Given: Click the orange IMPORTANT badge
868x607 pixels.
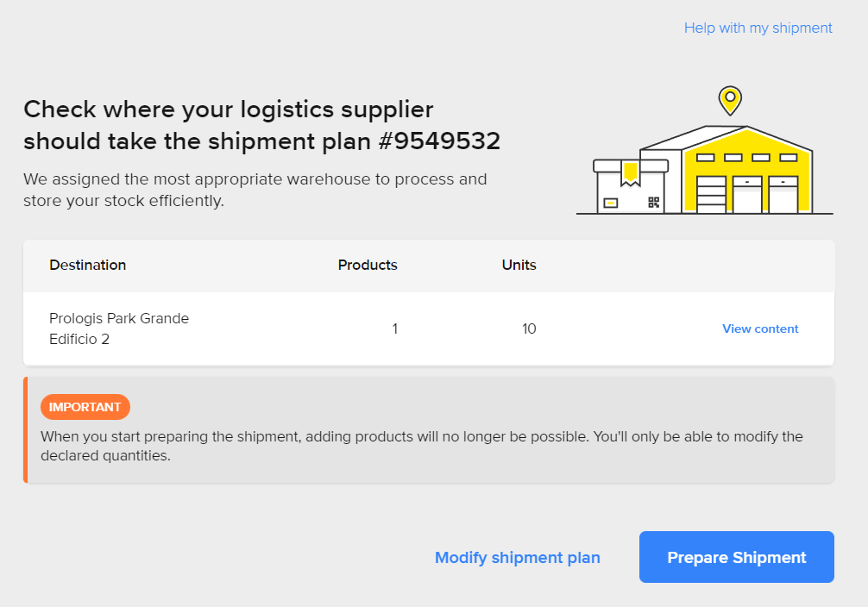Looking at the screenshot, I should coord(85,407).
